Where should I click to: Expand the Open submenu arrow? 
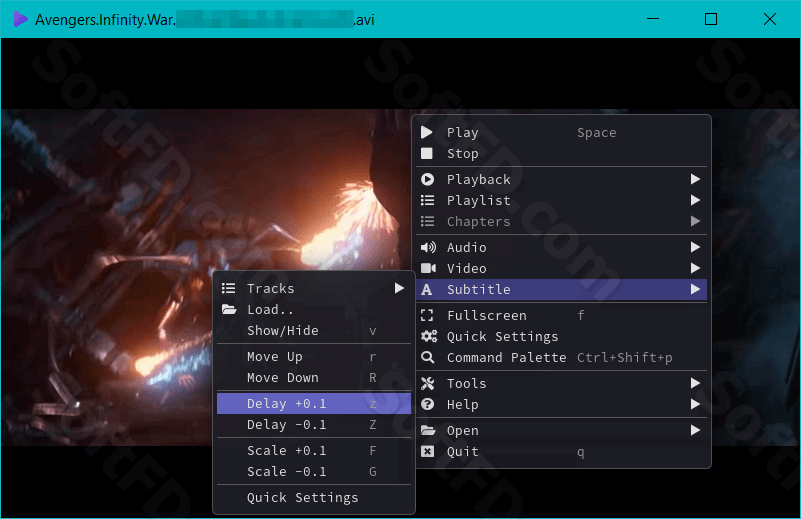click(695, 430)
